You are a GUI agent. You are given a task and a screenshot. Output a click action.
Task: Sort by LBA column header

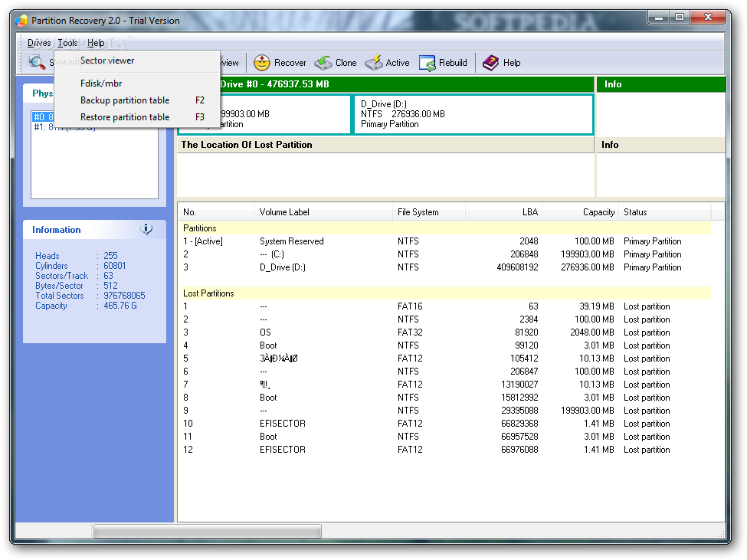[503, 212]
